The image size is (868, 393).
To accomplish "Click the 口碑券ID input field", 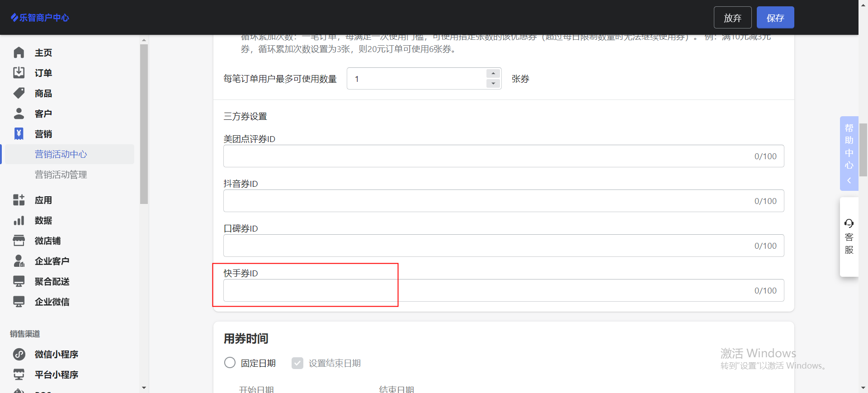I will [x=504, y=246].
